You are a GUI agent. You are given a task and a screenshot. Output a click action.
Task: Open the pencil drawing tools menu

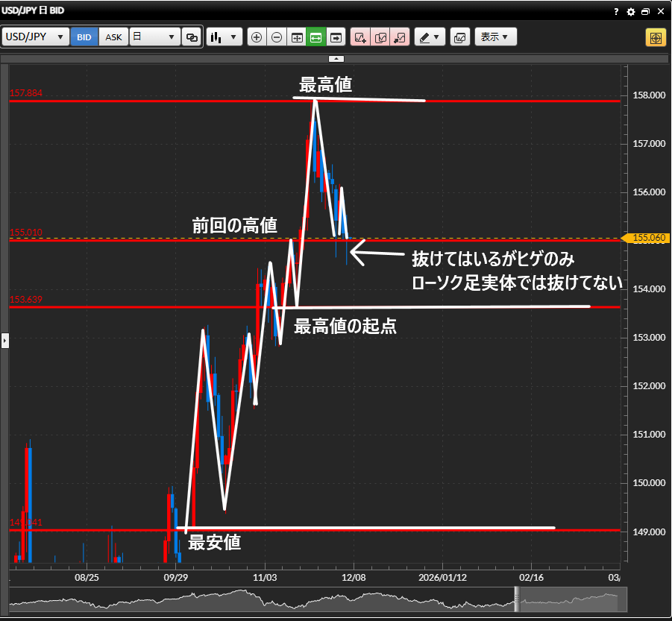coord(429,37)
